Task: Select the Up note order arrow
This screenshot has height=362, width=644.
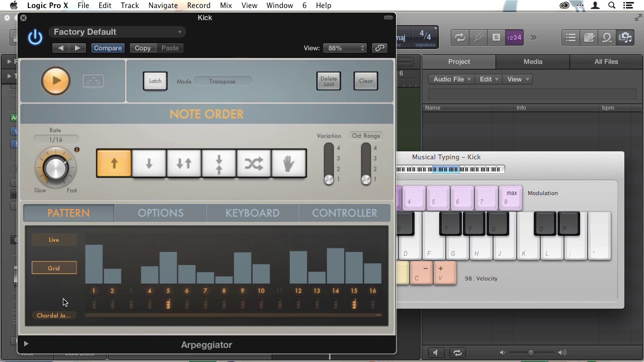Action: 114,163
